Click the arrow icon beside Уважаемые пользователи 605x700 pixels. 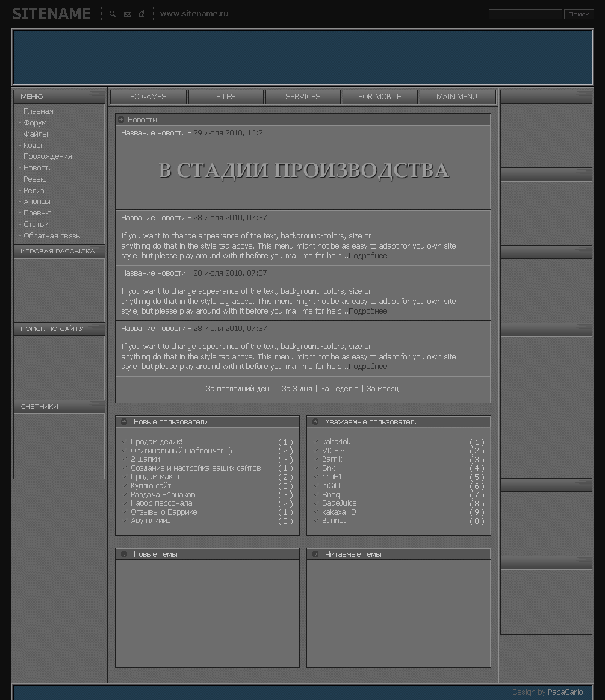317,421
